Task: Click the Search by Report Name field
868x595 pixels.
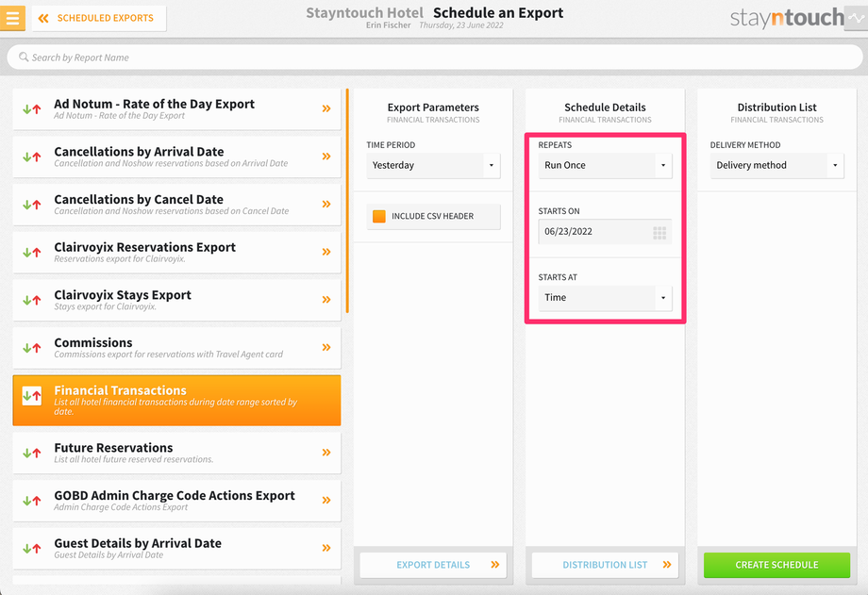Action: [435, 57]
